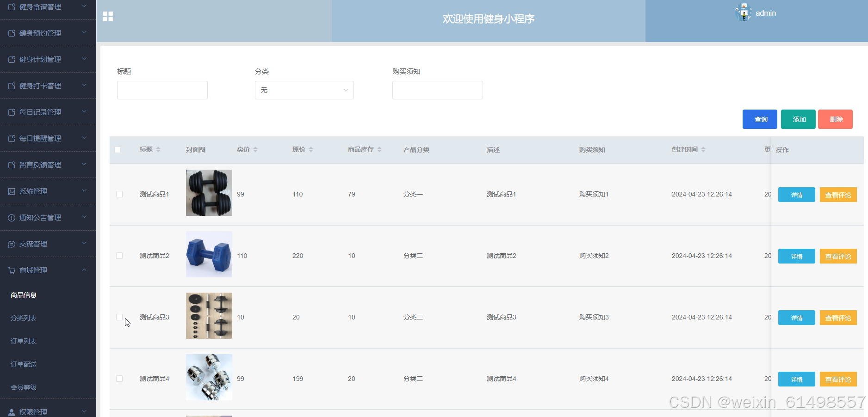Click the 健身计划管理 sidebar icon
This screenshot has height=417, width=868.
click(12, 60)
